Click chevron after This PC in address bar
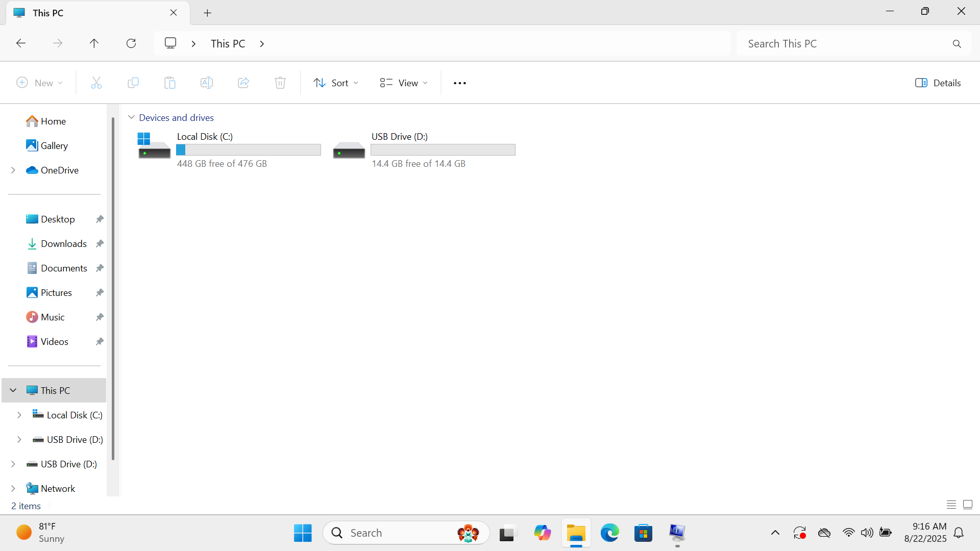 tap(262, 44)
